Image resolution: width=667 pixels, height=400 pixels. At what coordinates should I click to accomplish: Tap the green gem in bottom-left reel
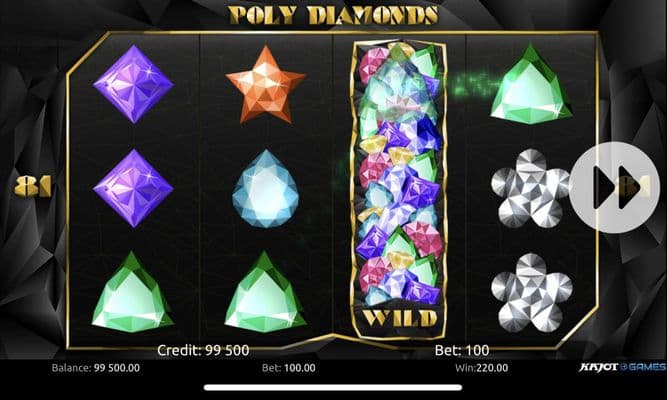(133, 292)
